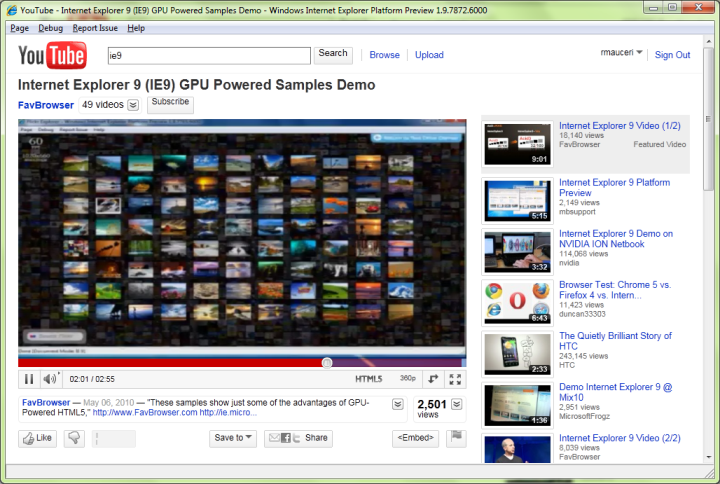The height and width of the screenshot is (484, 720).
Task: Click the Internet Explorer icon in the title bar
Action: point(12,10)
